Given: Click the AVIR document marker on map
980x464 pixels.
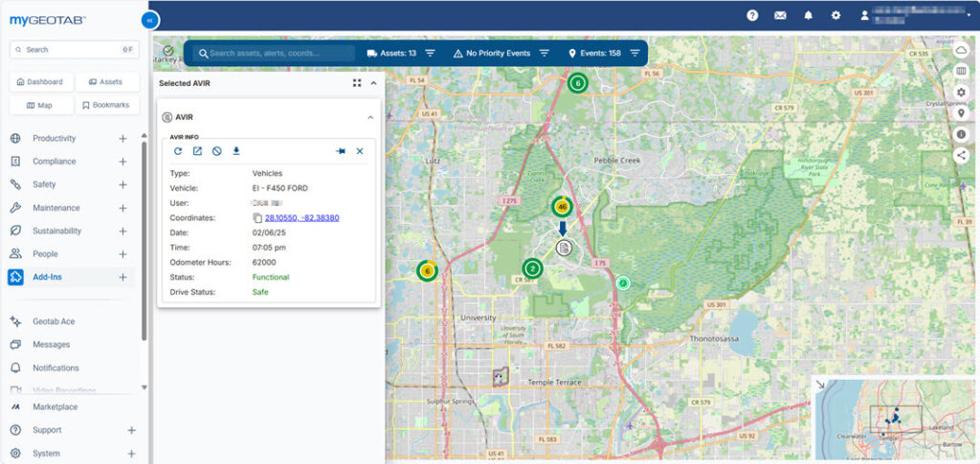Looking at the screenshot, I should pyautogui.click(x=564, y=248).
